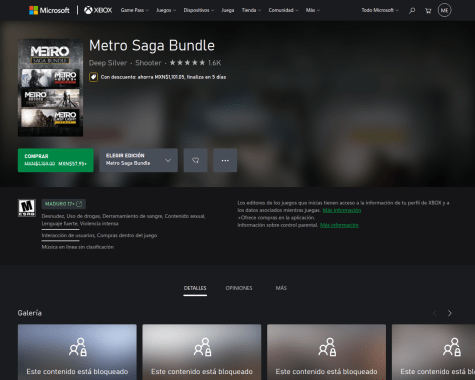Switch to the Detalles tab

click(x=195, y=288)
